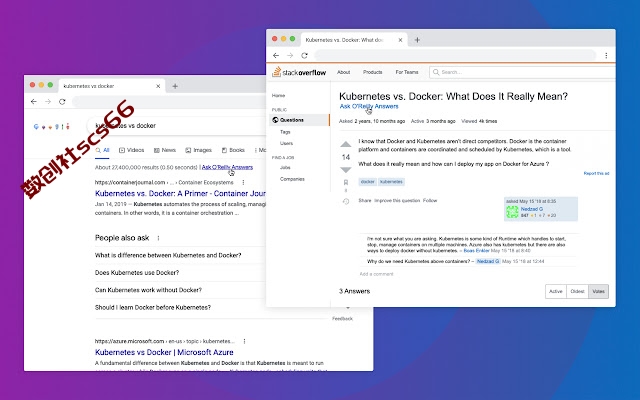Image resolution: width=640 pixels, height=400 pixels.
Task: Sort answers by Oldest
Action: 577,291
